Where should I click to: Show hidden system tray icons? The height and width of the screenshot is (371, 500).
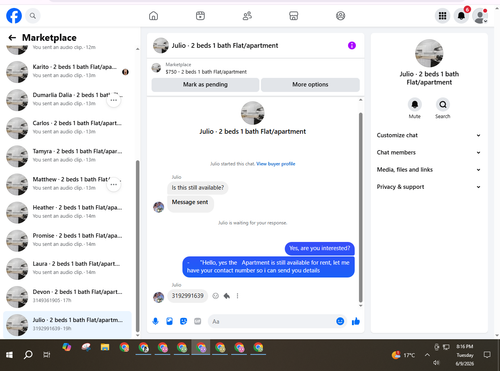427,355
